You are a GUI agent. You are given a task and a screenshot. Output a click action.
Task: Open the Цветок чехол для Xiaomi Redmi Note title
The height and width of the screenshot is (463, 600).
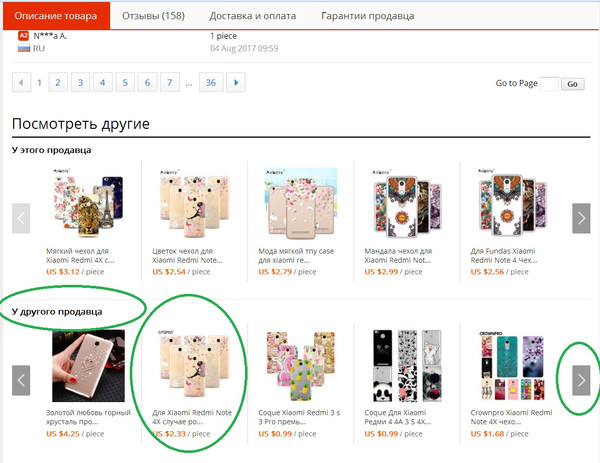(187, 255)
